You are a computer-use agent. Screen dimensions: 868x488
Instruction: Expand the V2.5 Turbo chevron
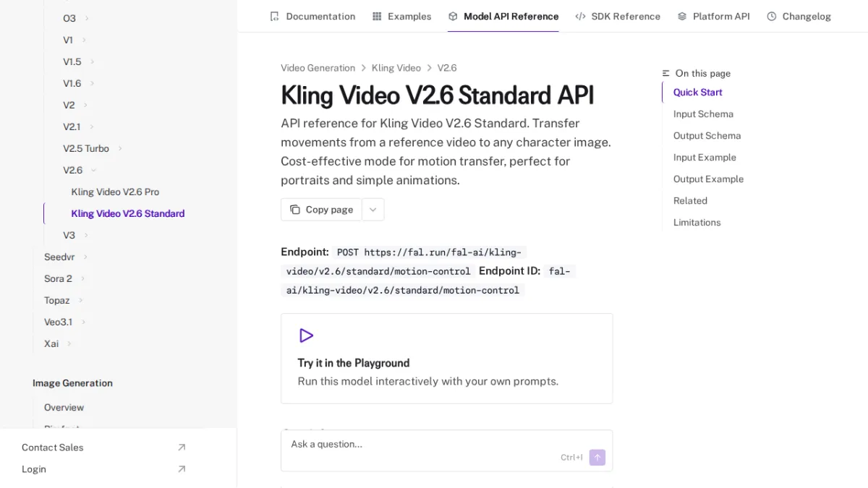[x=120, y=148]
